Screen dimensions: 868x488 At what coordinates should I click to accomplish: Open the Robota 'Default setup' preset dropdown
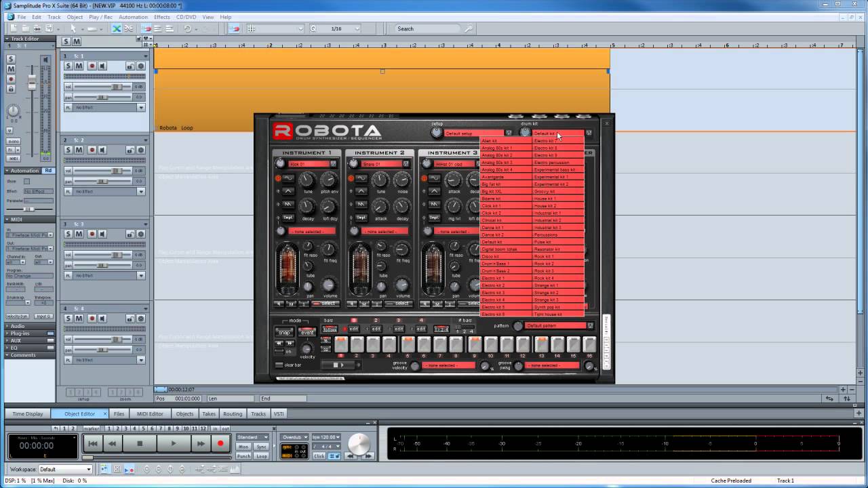point(509,133)
